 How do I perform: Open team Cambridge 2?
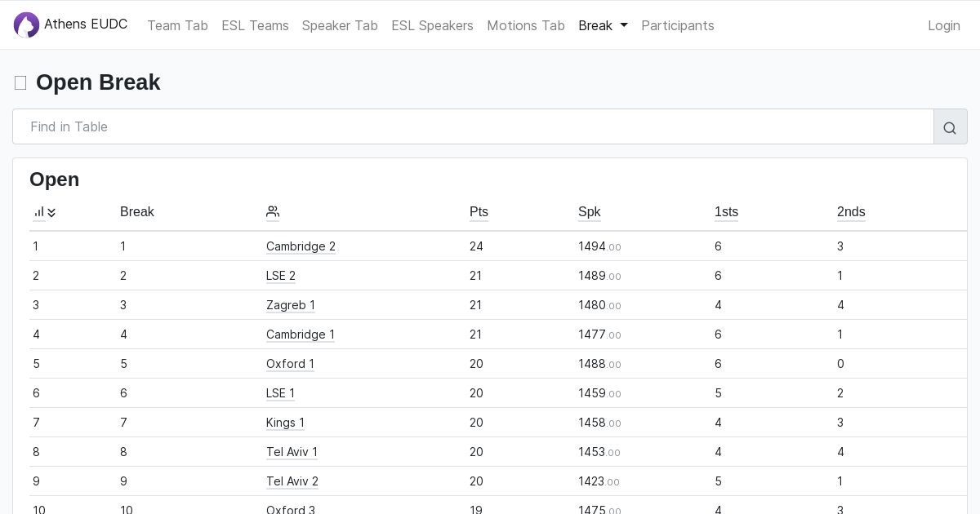click(x=301, y=246)
